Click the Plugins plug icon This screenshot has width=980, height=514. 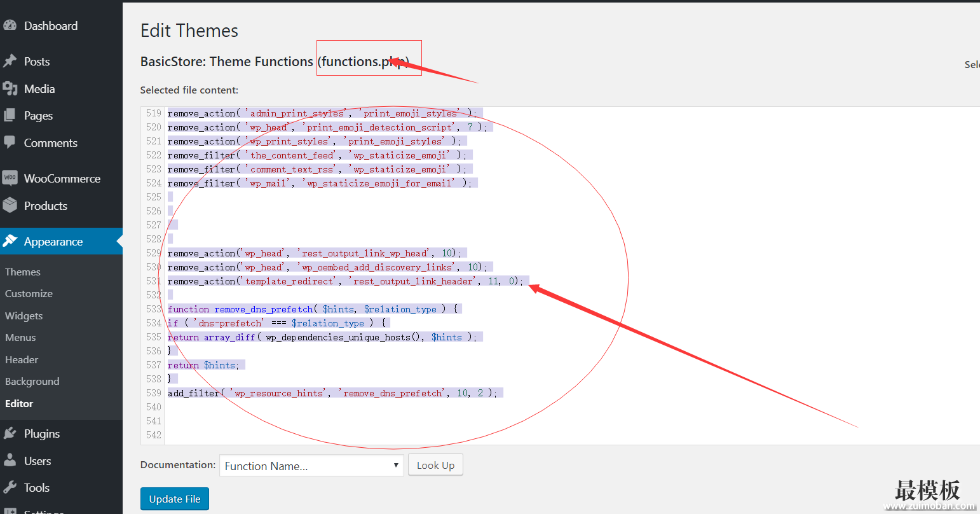pyautogui.click(x=10, y=433)
